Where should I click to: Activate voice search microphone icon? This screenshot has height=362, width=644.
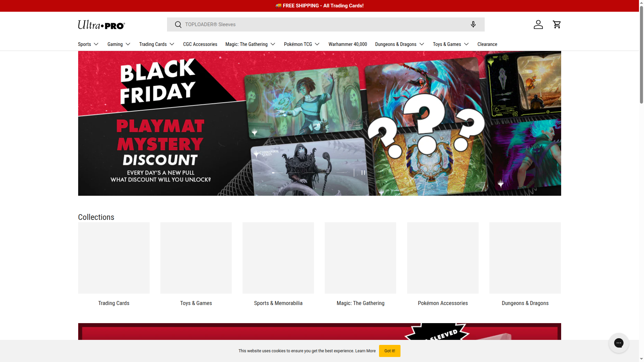pos(473,24)
